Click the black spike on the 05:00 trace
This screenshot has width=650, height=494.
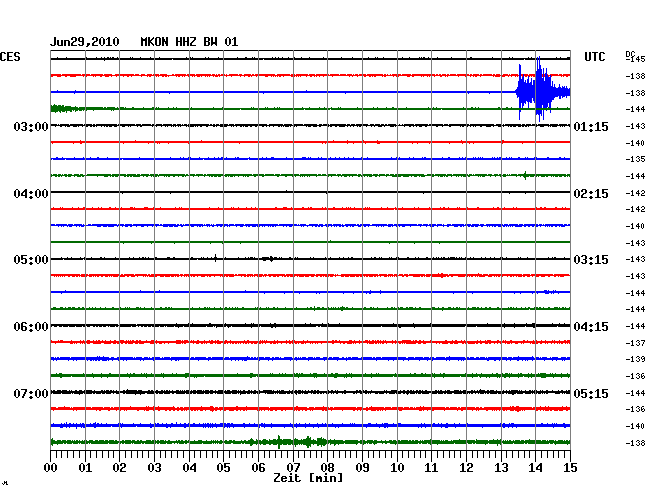click(x=216, y=258)
